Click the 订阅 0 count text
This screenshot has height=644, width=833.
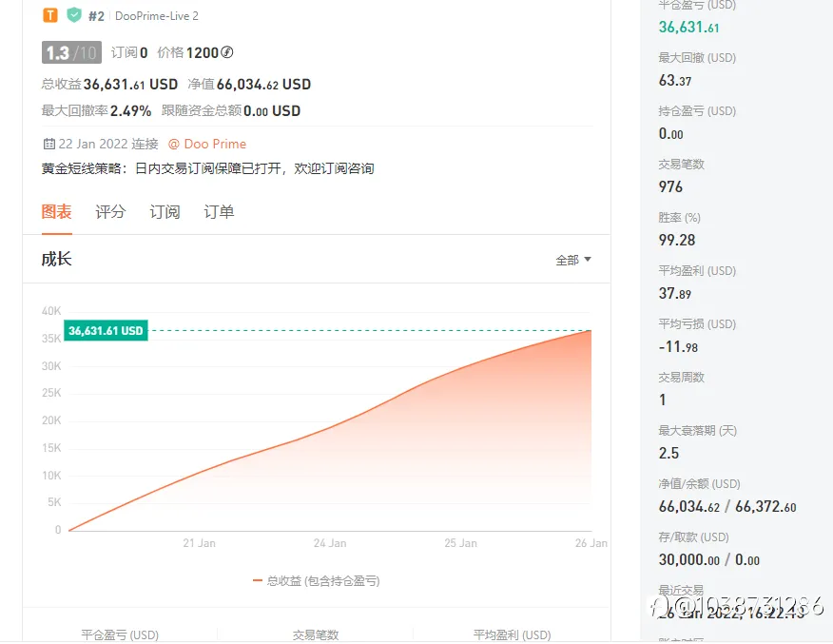coord(129,52)
